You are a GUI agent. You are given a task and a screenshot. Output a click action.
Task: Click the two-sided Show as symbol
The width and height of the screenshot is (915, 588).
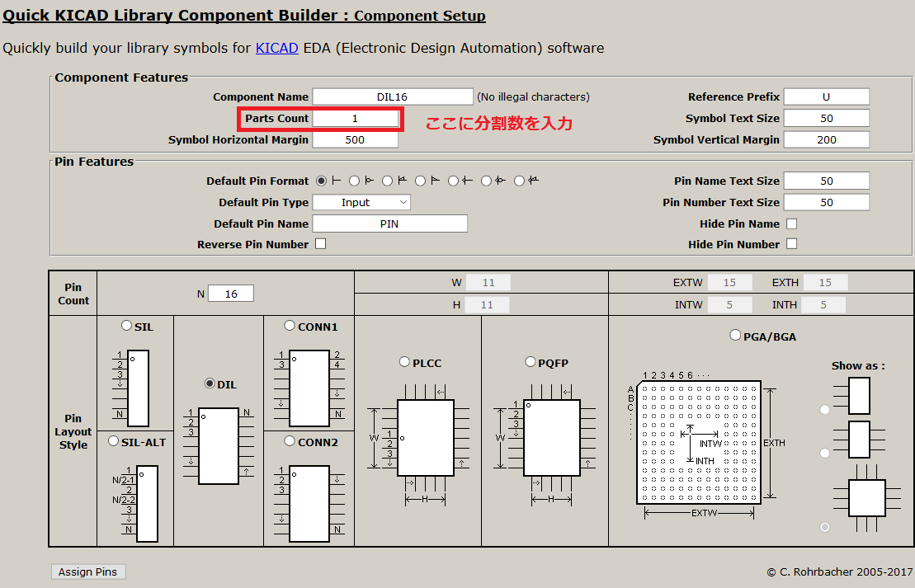pos(859,440)
